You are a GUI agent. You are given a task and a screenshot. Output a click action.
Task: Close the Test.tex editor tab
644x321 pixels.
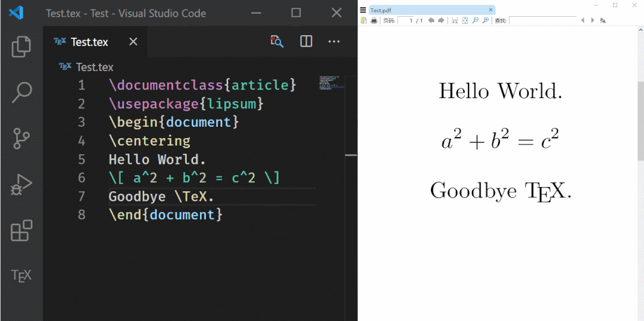[x=133, y=42]
